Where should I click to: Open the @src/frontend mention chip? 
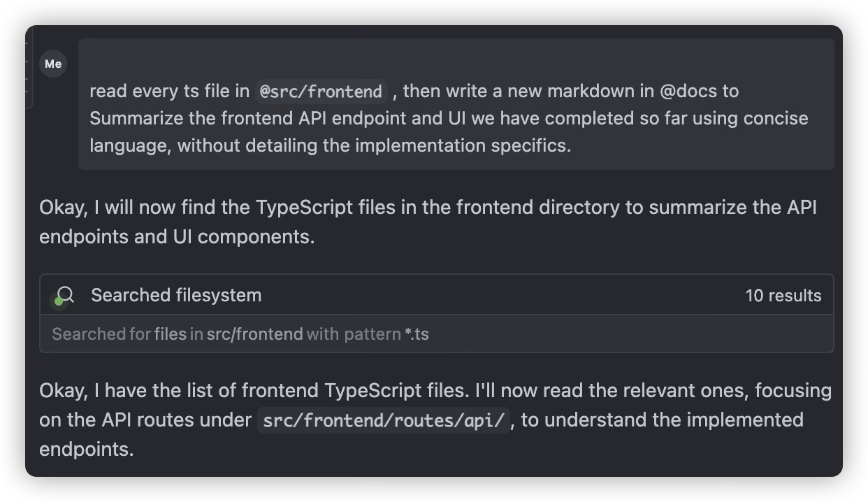coord(321,91)
